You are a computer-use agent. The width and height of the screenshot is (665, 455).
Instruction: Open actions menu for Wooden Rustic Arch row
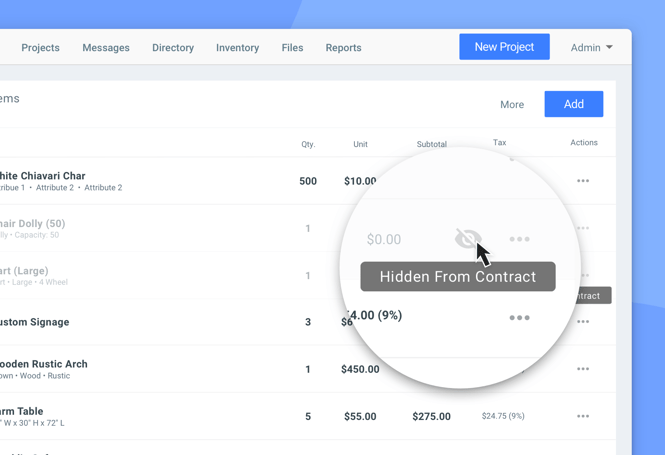(x=583, y=369)
